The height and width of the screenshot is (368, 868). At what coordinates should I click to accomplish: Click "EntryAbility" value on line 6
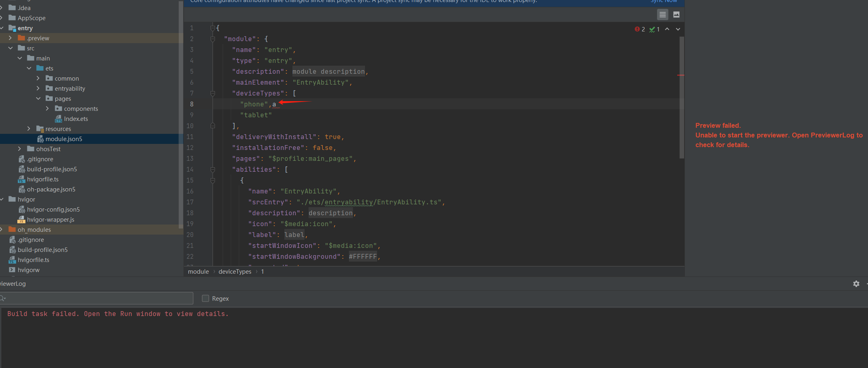pos(321,83)
